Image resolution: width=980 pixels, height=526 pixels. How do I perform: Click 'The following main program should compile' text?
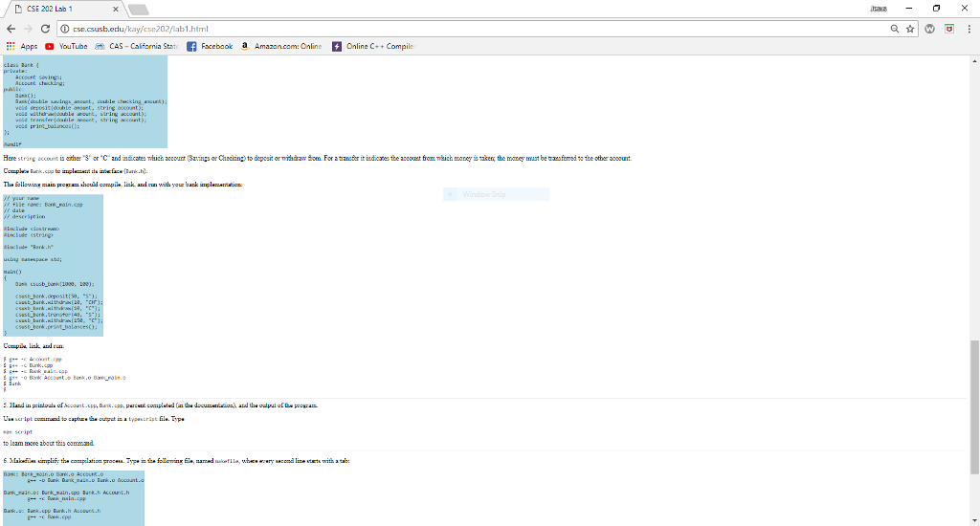(122, 185)
